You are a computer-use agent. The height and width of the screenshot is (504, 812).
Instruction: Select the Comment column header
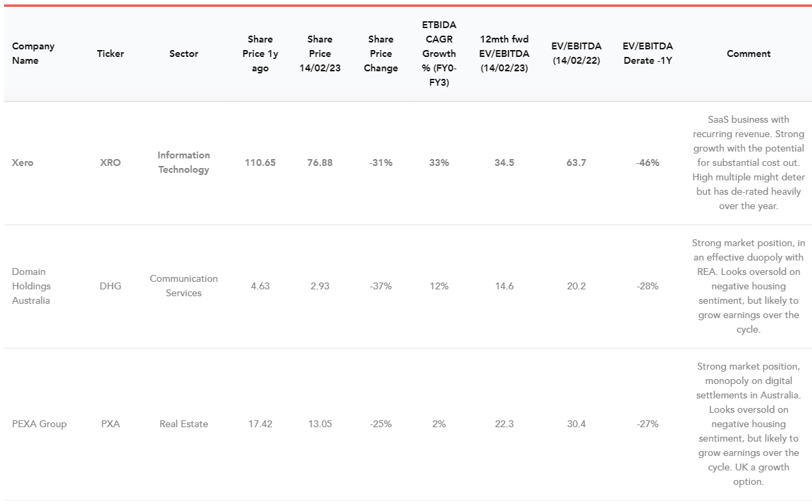(748, 53)
